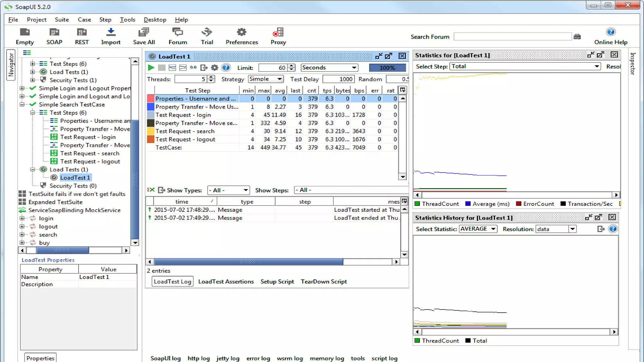Run LoadTest 1 with the green play button
The width and height of the screenshot is (644, 362).
151,68
